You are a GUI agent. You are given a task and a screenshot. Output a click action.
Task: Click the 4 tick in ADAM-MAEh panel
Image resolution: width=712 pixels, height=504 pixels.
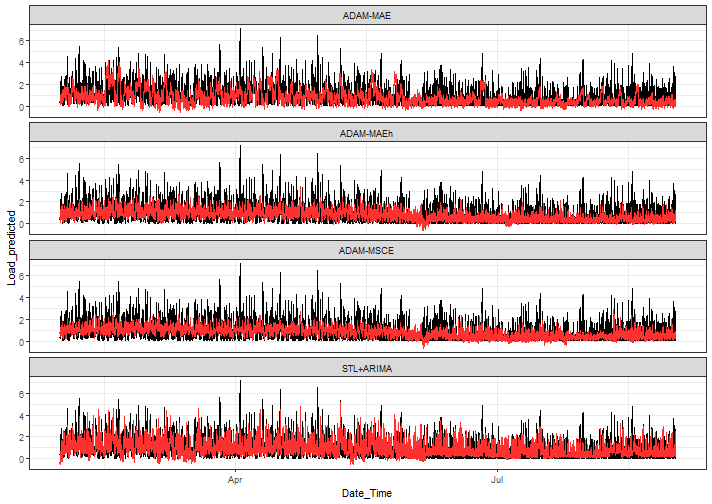21,181
